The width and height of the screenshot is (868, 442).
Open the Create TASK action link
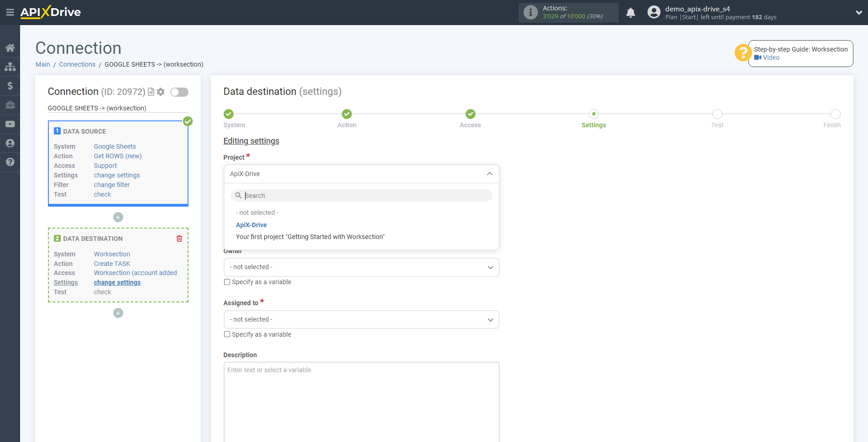click(112, 264)
